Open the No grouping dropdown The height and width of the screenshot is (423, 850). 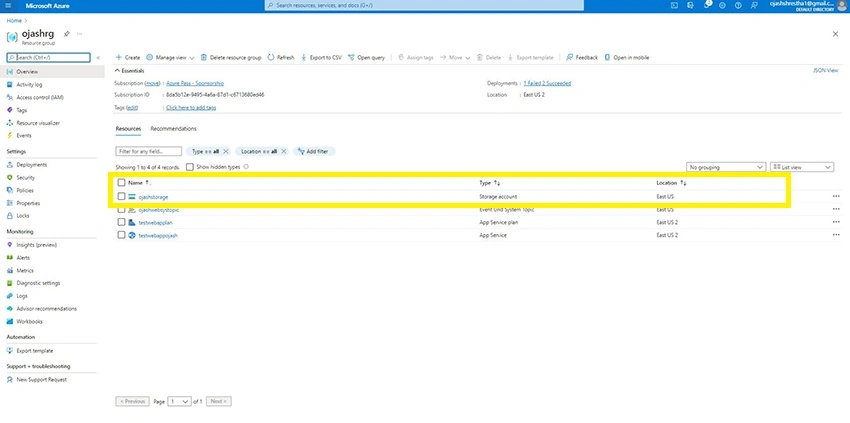point(726,168)
